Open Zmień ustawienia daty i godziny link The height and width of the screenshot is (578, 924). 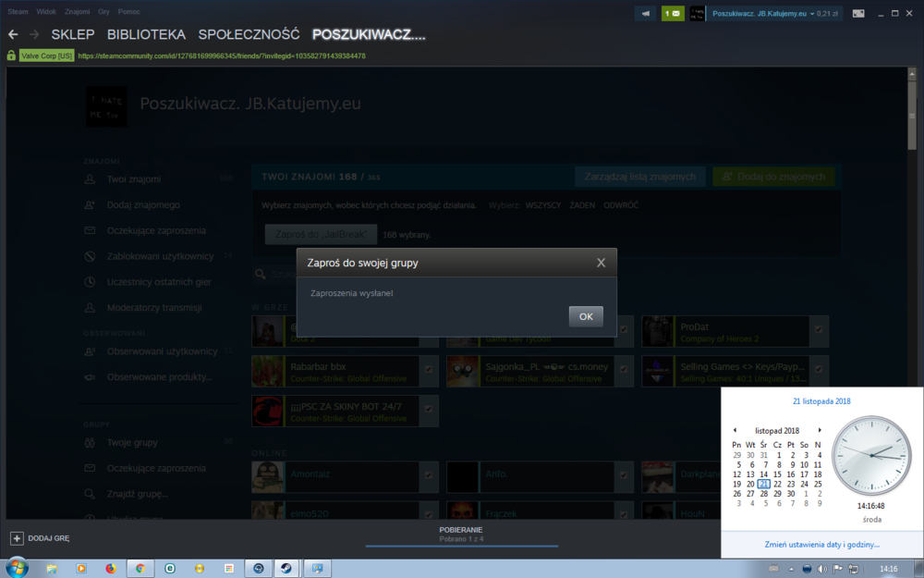click(821, 545)
